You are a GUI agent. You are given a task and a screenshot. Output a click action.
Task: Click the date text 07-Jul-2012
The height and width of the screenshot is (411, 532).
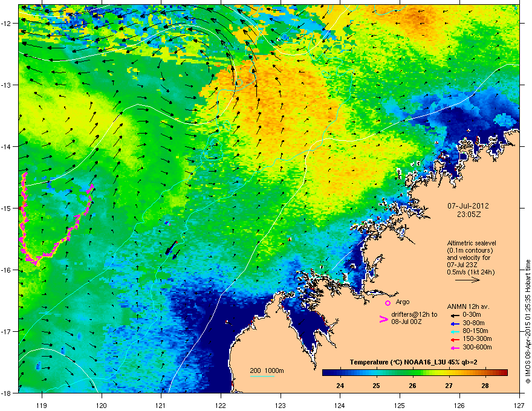(x=468, y=206)
